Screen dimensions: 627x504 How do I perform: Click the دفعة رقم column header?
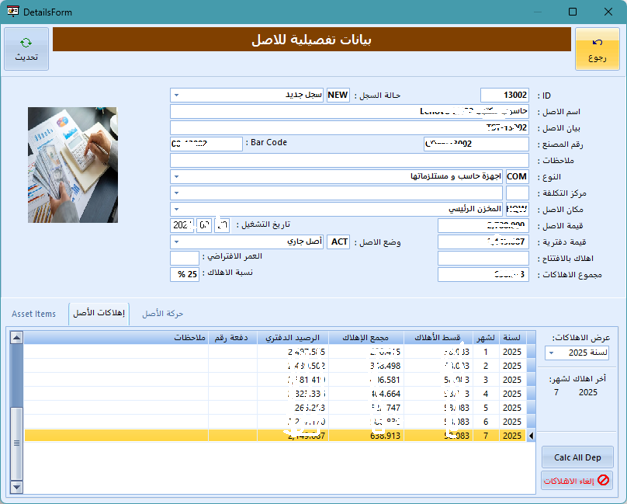[x=232, y=338]
